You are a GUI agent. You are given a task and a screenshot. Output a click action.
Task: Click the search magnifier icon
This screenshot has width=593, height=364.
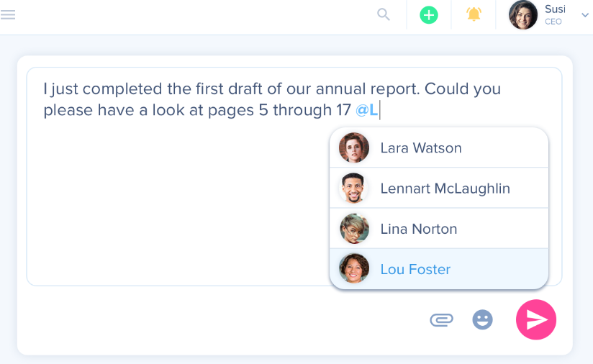384,14
